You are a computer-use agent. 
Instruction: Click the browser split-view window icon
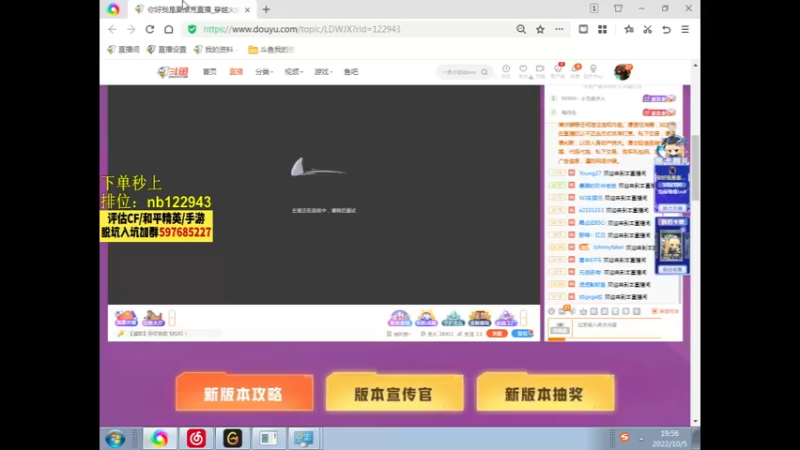(x=583, y=30)
